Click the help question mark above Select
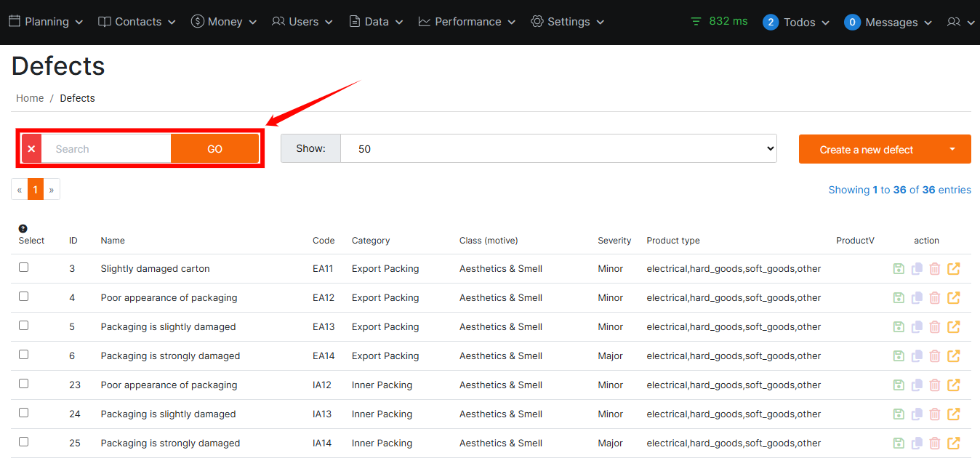The image size is (980, 458). click(x=23, y=228)
